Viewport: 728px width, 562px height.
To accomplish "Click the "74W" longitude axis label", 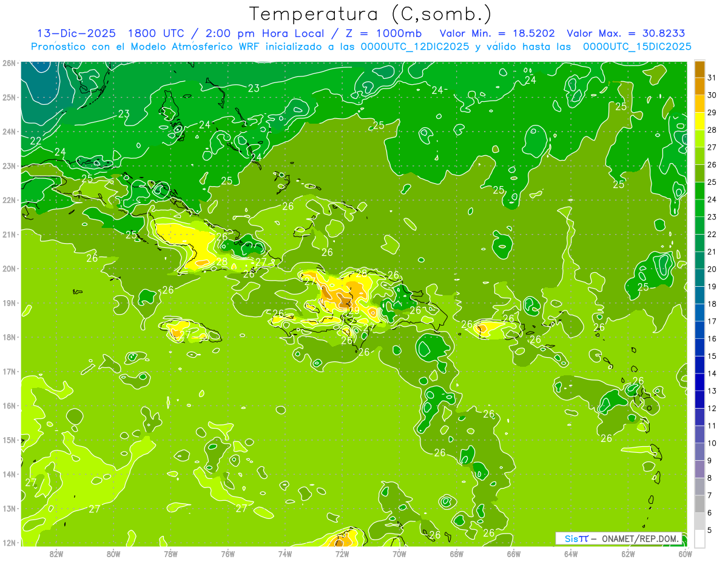I will 285,554.
